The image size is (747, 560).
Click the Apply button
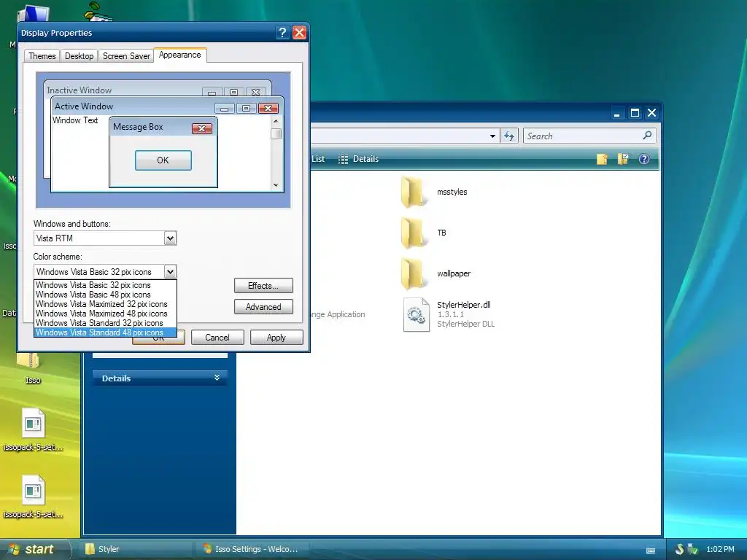click(276, 337)
